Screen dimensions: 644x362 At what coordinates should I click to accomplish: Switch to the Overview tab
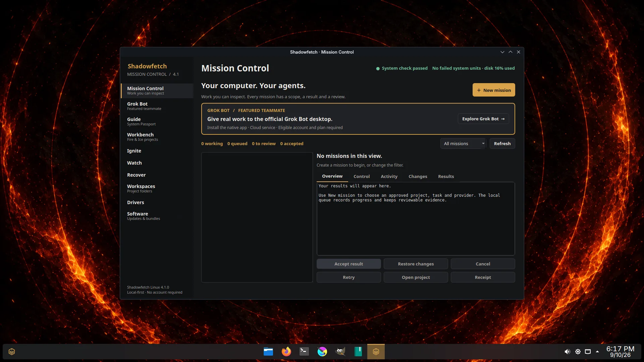(332, 176)
